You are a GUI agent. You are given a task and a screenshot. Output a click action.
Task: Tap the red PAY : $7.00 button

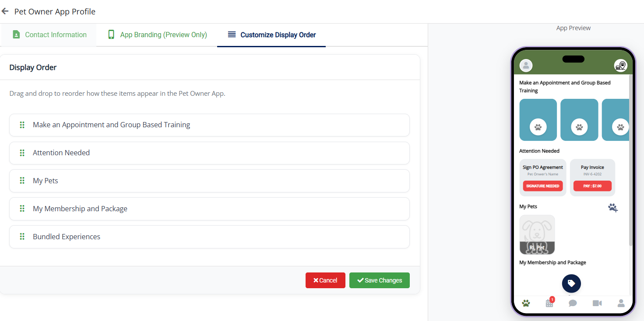click(592, 186)
